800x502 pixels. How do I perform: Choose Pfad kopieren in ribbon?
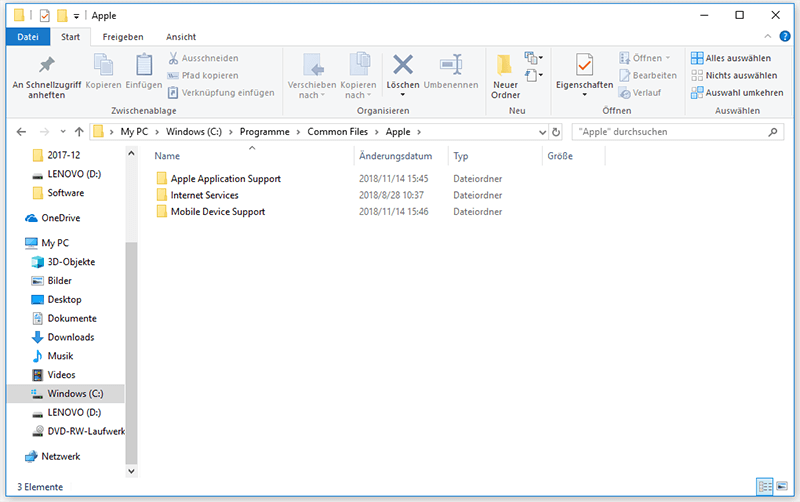[x=204, y=76]
